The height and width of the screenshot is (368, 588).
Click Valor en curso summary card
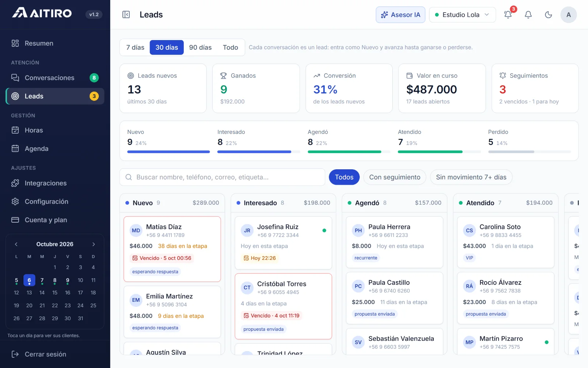click(x=442, y=88)
